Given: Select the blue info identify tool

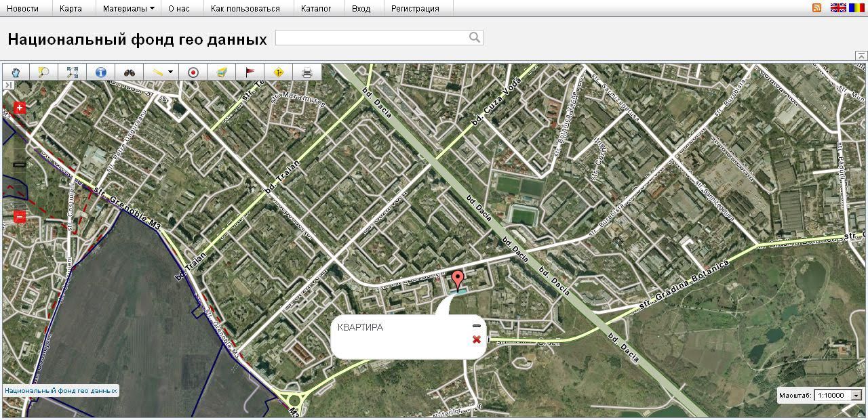Looking at the screenshot, I should 101,72.
